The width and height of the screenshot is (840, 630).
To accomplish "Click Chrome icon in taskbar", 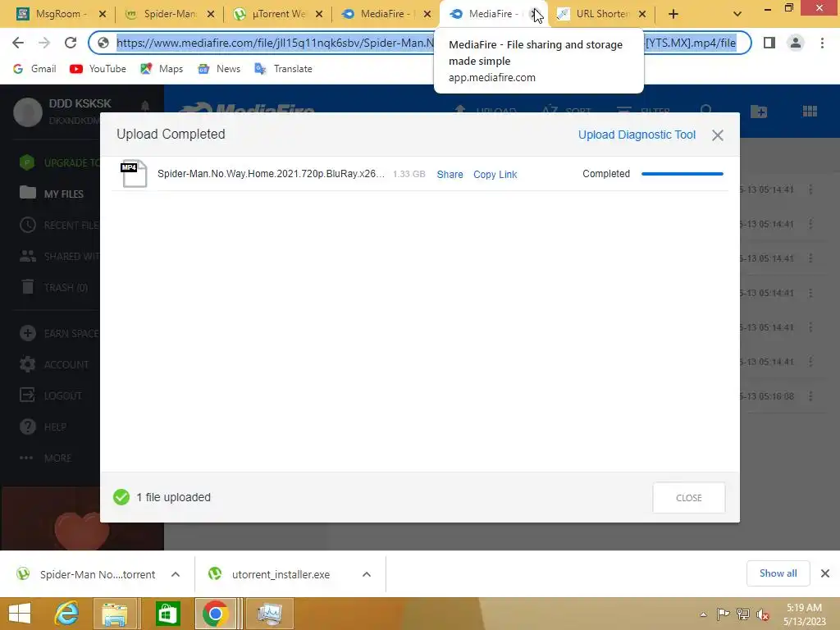I will tap(216, 614).
